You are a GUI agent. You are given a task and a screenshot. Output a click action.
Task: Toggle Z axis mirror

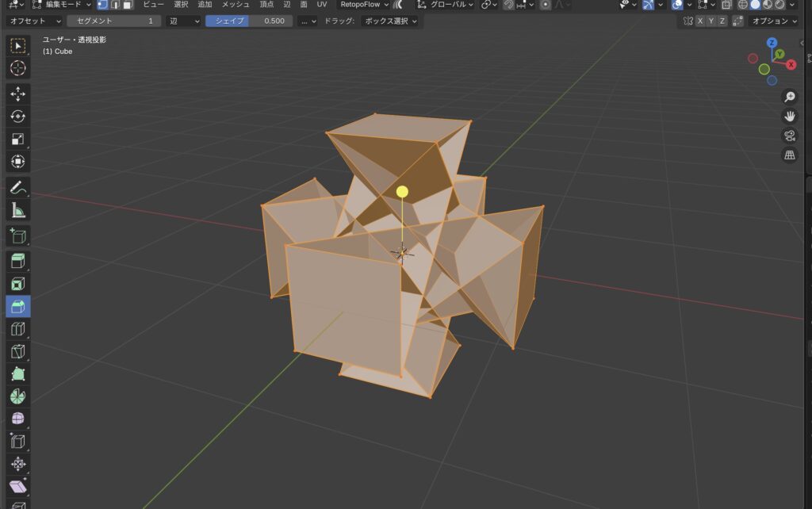click(722, 21)
